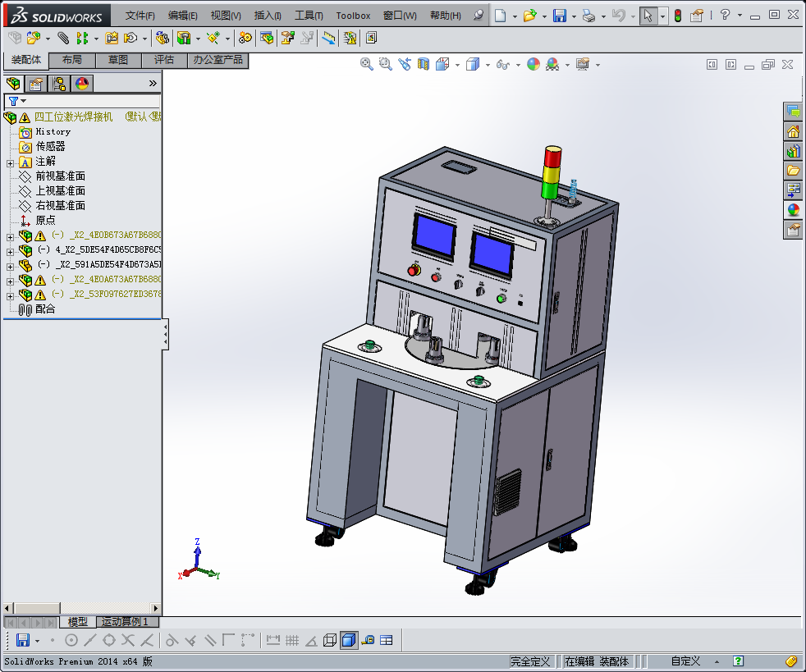
Task: Open the 工具(T) menu
Action: (x=309, y=16)
